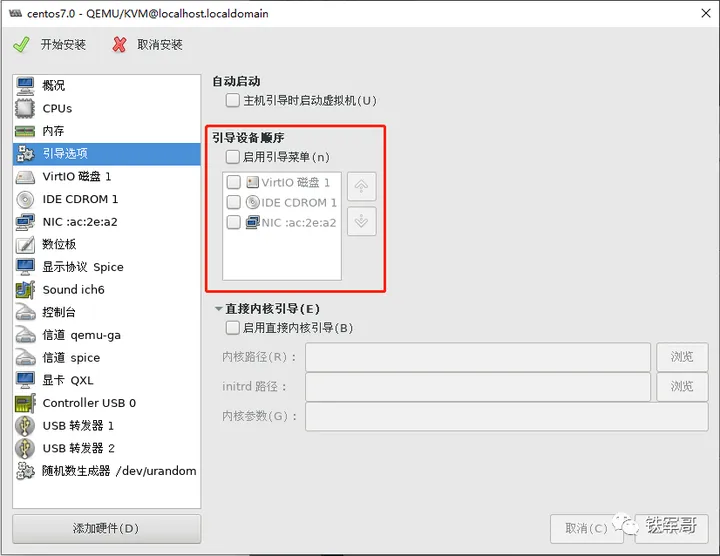Click 添加硬件(D) button

(107, 528)
